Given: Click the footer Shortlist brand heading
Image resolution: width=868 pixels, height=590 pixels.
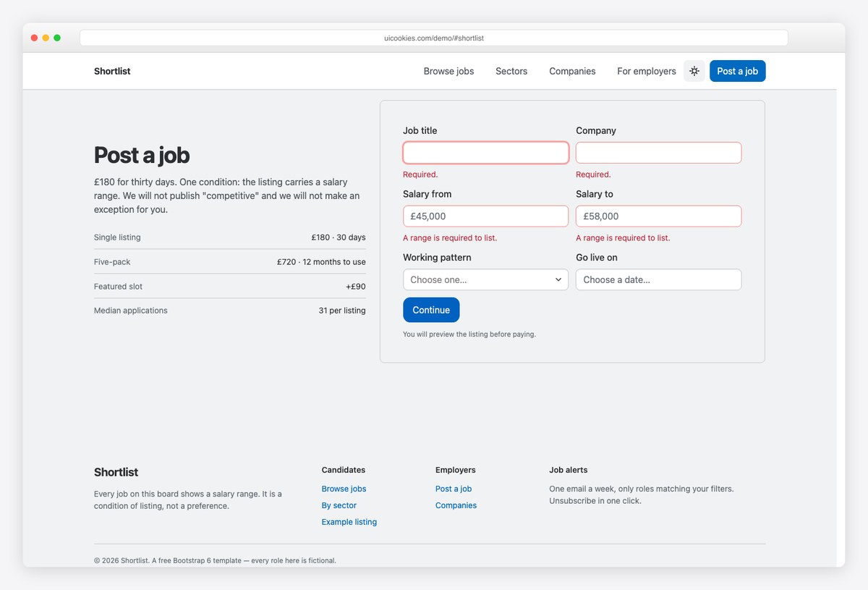Looking at the screenshot, I should pos(116,472).
